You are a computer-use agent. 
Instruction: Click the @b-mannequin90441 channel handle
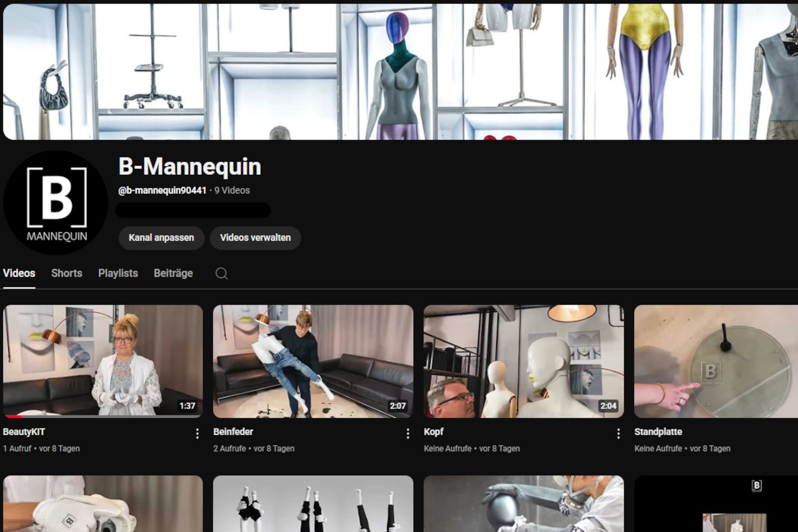click(162, 190)
